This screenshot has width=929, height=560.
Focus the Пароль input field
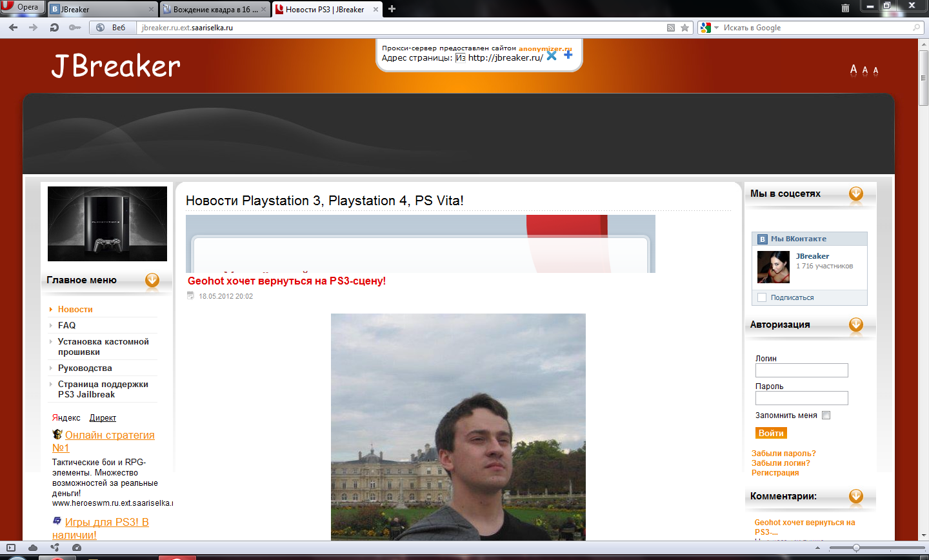[802, 398]
